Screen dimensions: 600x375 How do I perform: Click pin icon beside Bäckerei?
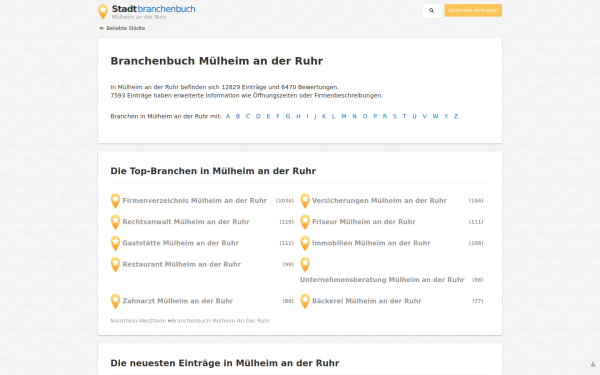click(x=305, y=302)
